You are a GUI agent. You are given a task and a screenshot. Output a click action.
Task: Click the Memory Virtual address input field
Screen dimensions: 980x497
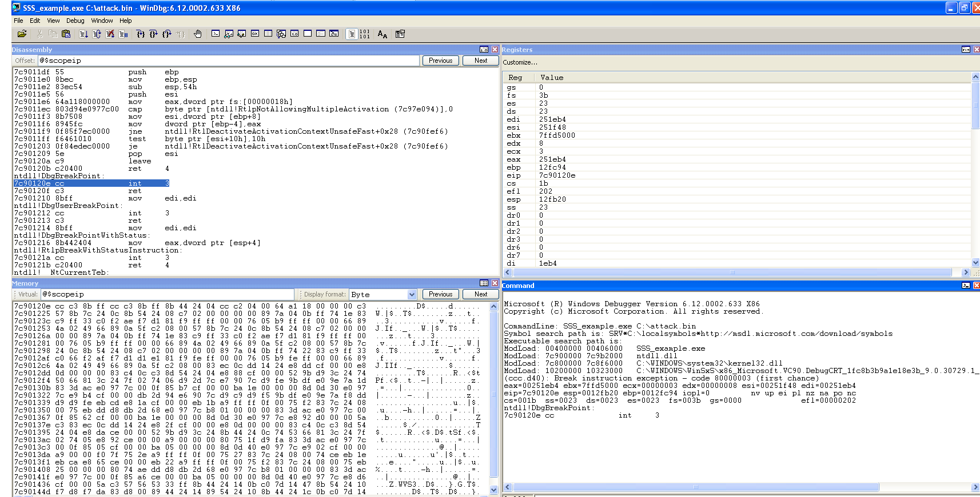pyautogui.click(x=167, y=294)
